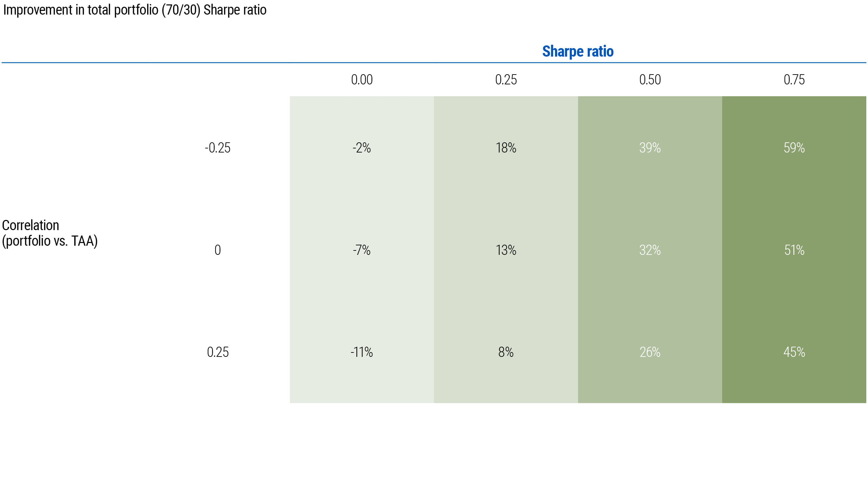Select the 0.00 Sharpe ratio column header

click(362, 80)
